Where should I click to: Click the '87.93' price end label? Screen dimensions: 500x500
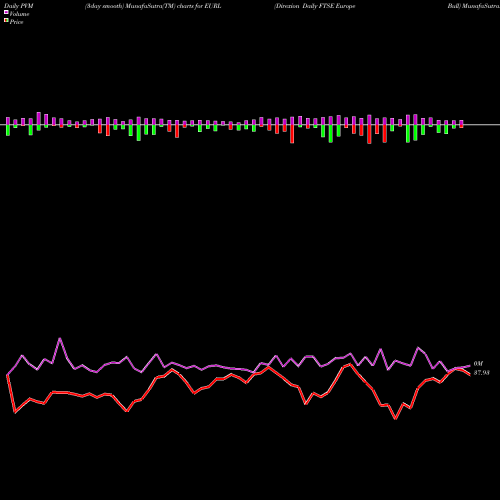481,373
